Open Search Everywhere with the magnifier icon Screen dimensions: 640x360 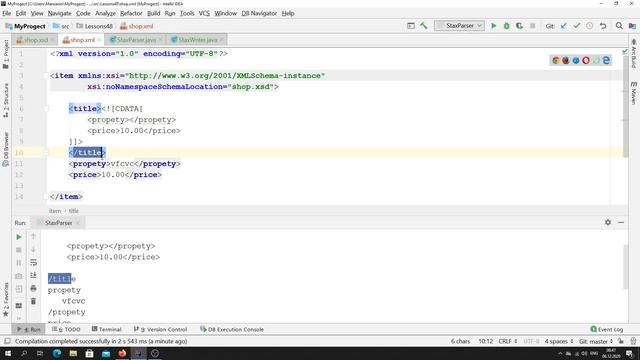619,26
